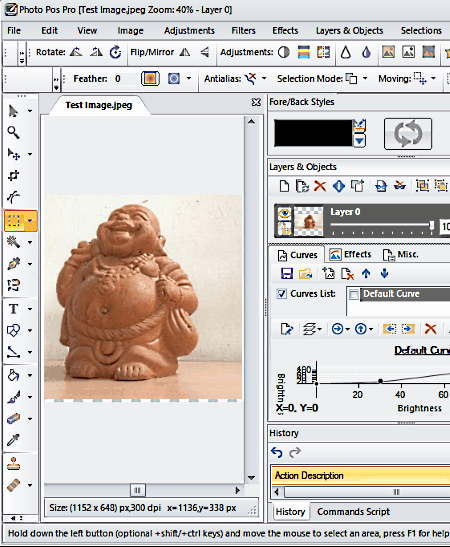The image size is (450, 547).
Task: Select the Brush tool
Action: (x=13, y=397)
